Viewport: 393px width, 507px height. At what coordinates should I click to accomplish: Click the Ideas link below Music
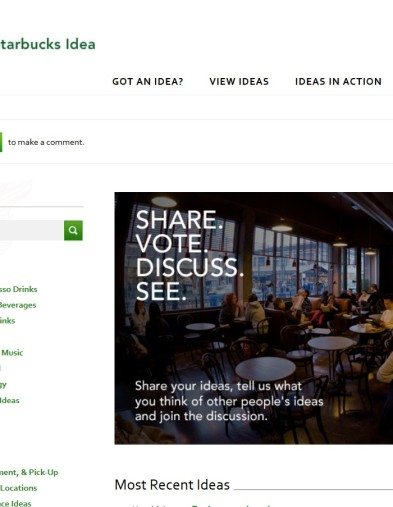10,400
